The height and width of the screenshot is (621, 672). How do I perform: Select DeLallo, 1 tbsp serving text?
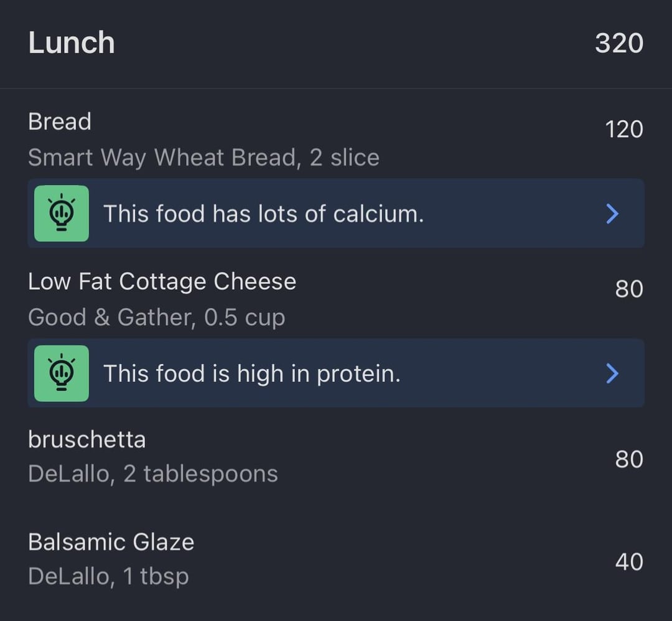point(108,576)
